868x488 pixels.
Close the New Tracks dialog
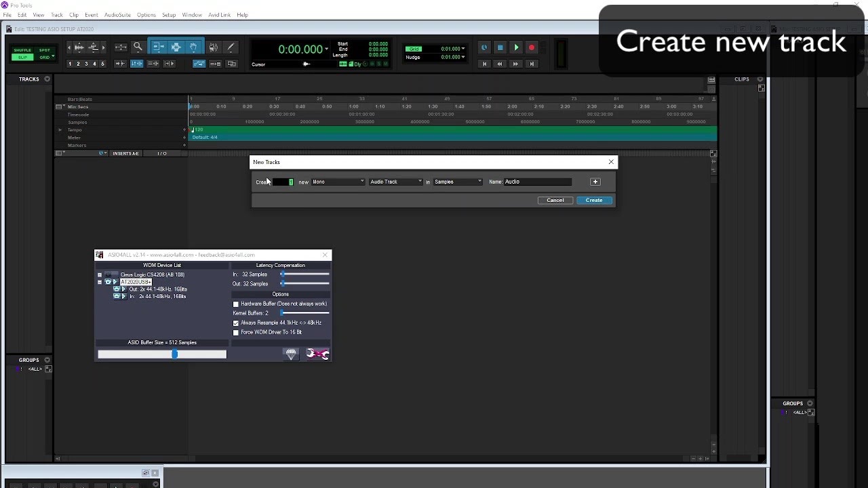coord(611,162)
